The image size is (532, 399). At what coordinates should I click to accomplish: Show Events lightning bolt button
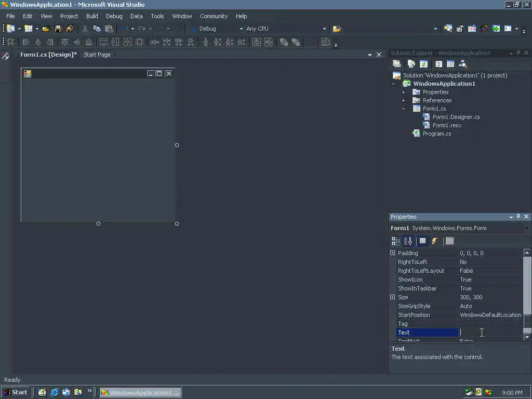pyautogui.click(x=435, y=241)
